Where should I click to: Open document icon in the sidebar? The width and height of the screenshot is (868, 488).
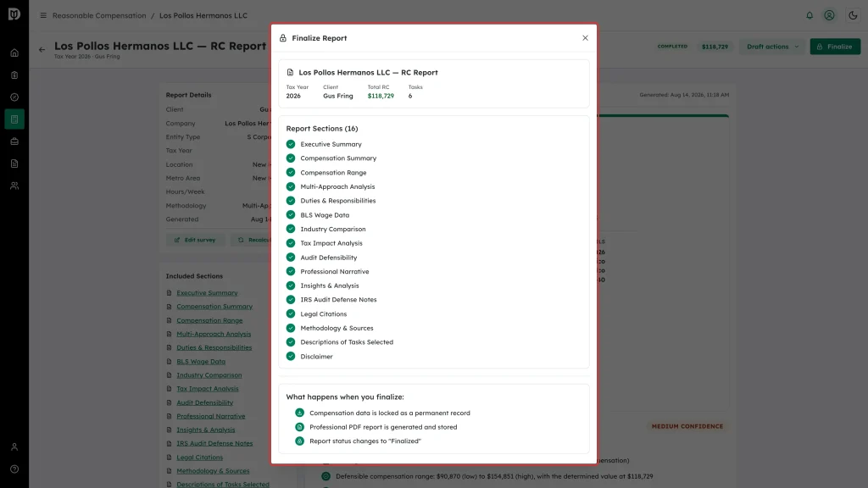tap(14, 164)
